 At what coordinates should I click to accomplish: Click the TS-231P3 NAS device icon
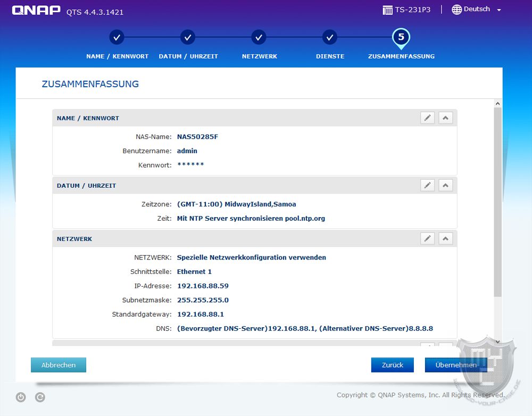(388, 10)
